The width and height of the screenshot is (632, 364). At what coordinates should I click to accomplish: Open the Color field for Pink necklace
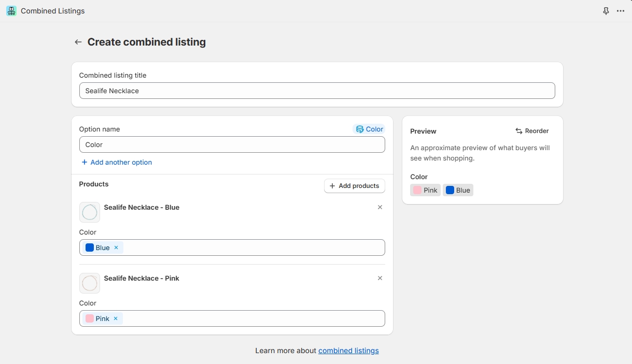point(254,318)
